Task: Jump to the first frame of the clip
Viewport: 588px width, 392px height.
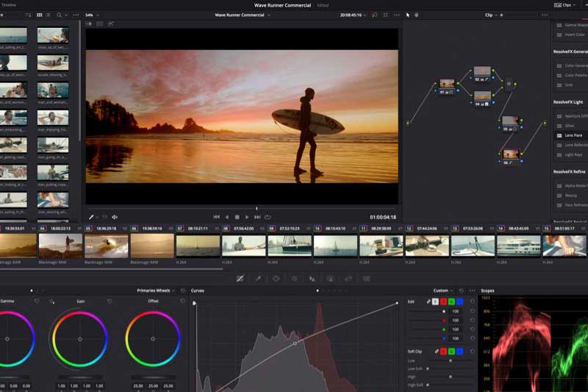Action: click(216, 217)
